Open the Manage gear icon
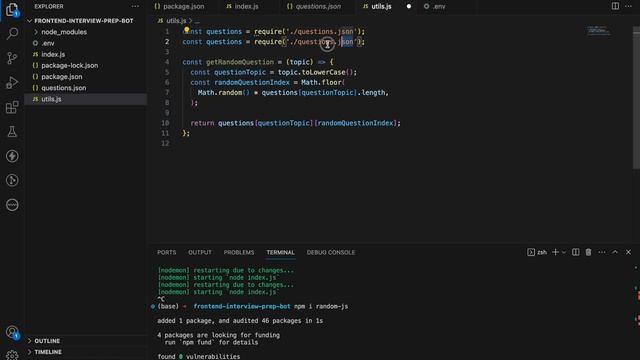Image resolution: width=640 pixels, height=360 pixels. point(12,356)
